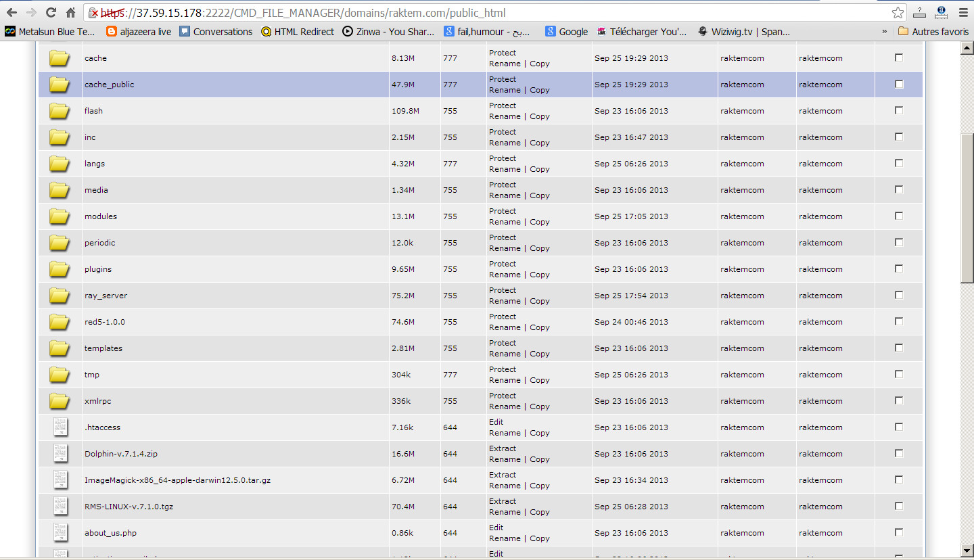
Task: Click the Dolphin-v.7.1.4.zip file icon
Action: point(60,454)
